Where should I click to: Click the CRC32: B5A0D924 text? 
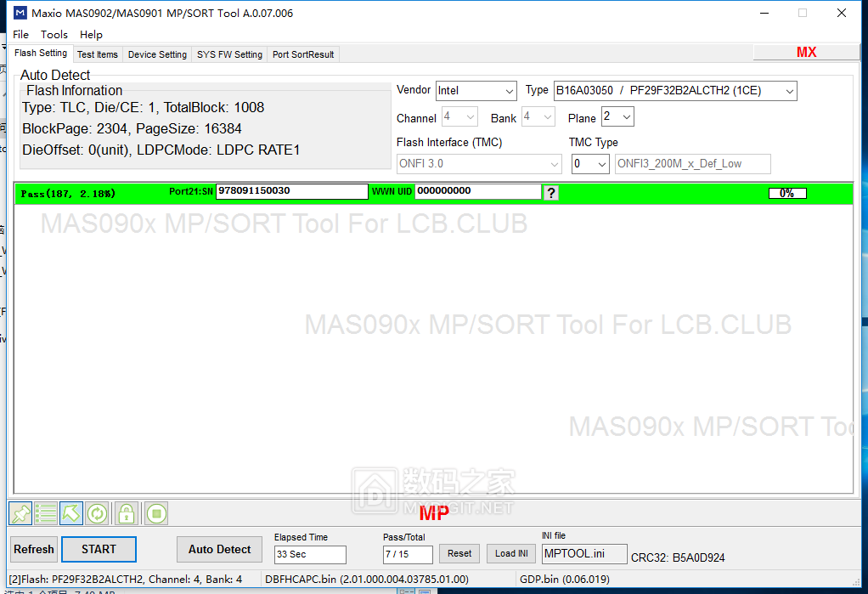pos(678,558)
